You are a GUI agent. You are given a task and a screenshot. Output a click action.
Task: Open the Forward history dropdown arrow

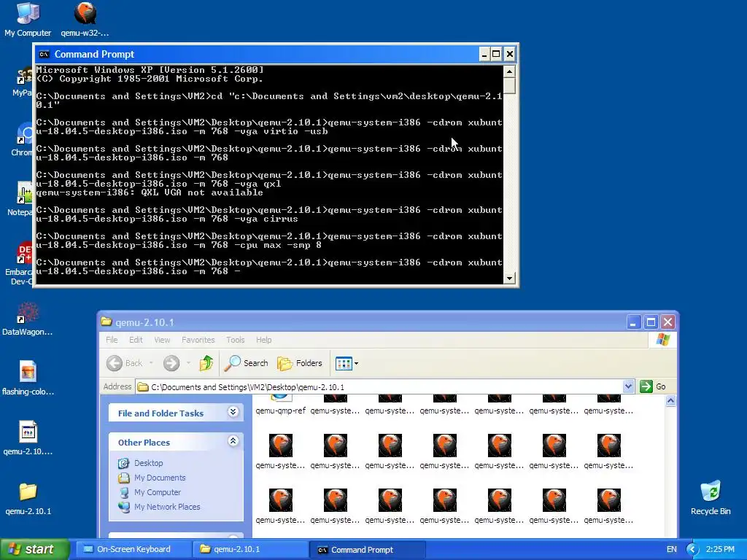click(x=189, y=363)
